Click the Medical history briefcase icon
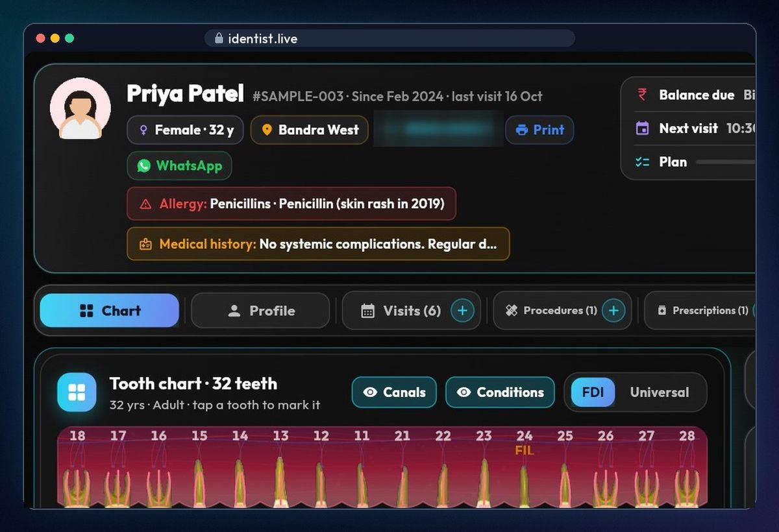779x532 pixels. click(146, 245)
